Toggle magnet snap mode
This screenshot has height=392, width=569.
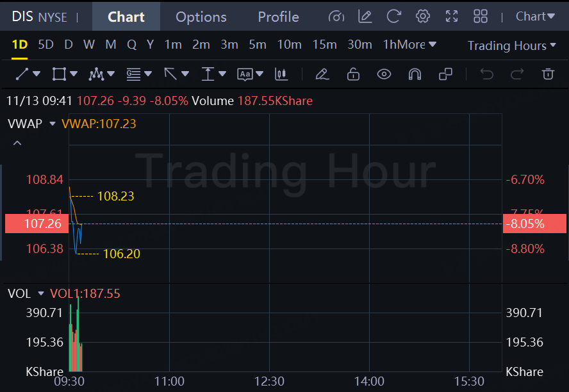[x=415, y=74]
